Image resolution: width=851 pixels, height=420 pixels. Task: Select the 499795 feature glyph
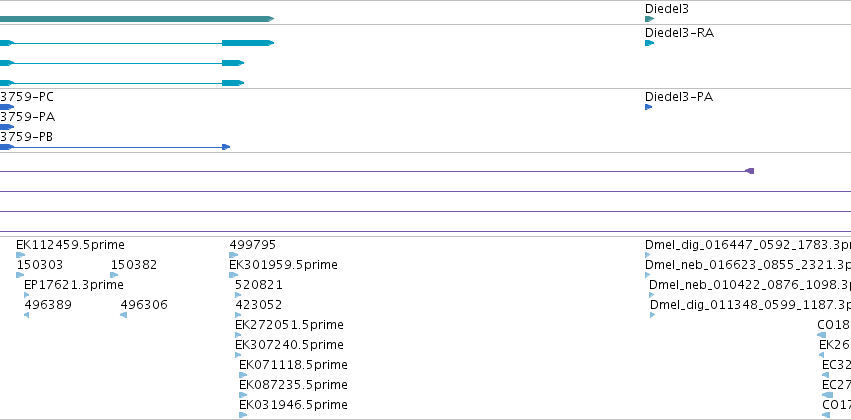233,255
